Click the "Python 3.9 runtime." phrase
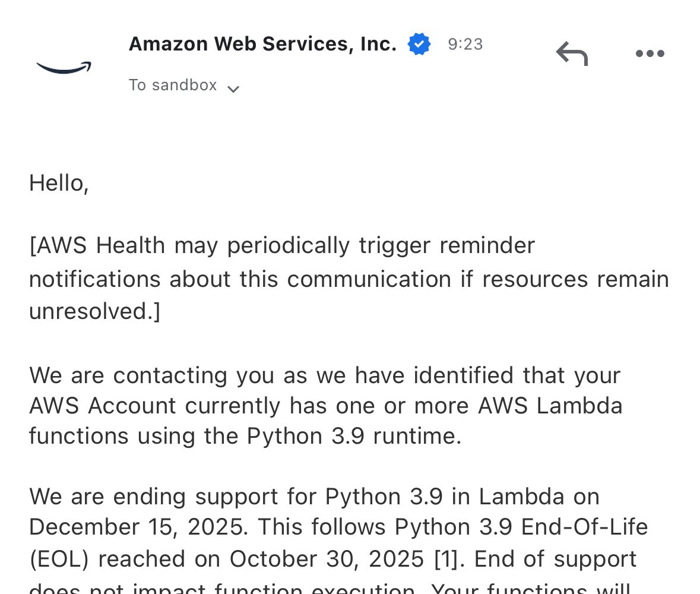 click(x=354, y=436)
